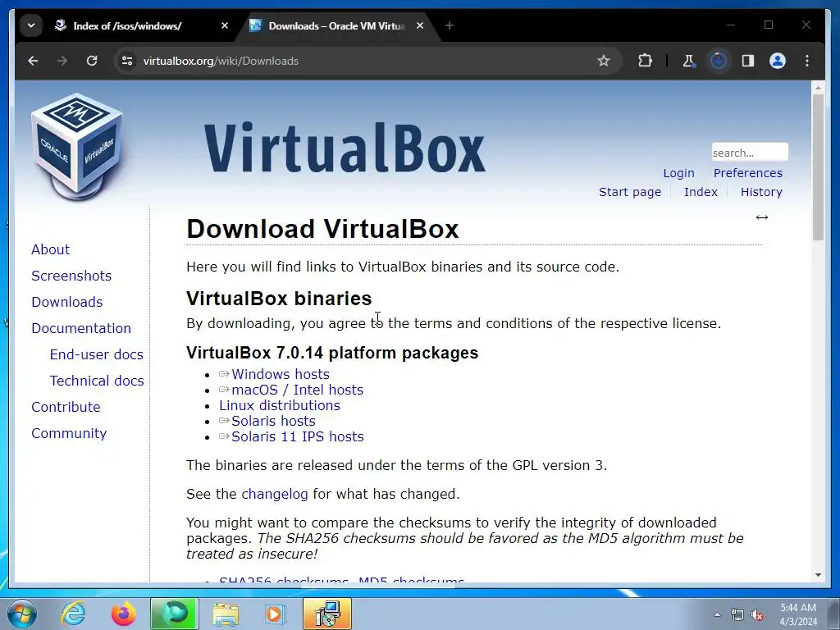Open About in the sidebar

[50, 249]
